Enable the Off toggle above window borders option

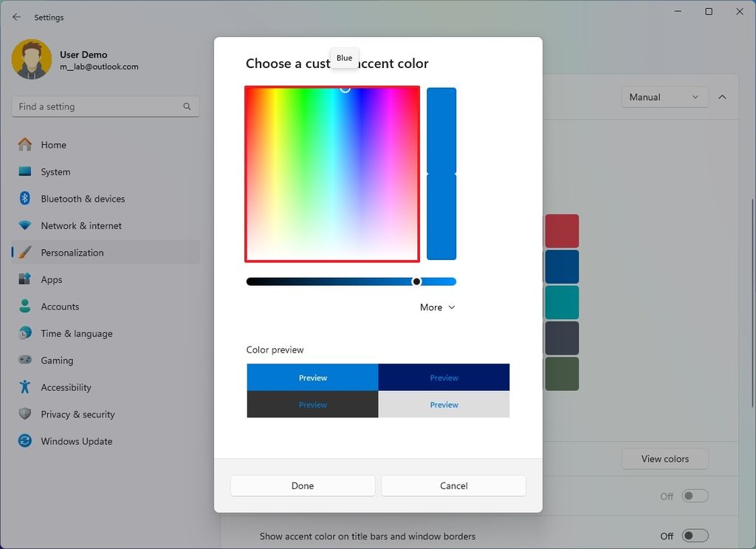pos(693,497)
